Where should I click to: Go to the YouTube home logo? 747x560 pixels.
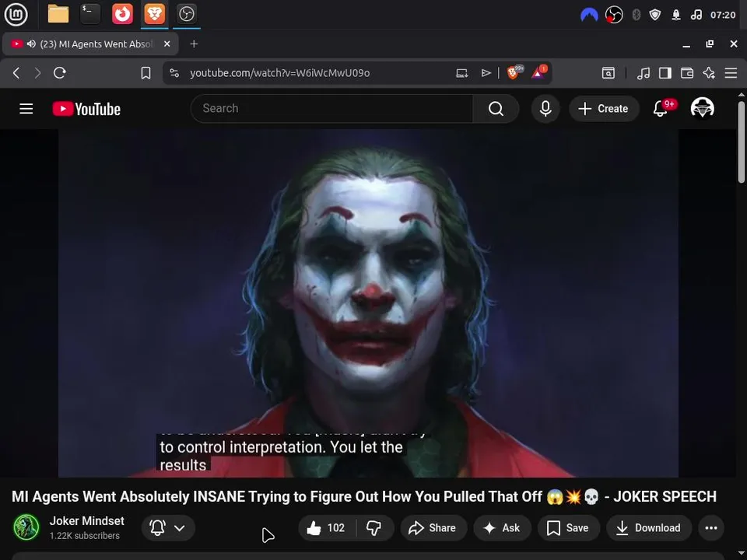tap(86, 109)
